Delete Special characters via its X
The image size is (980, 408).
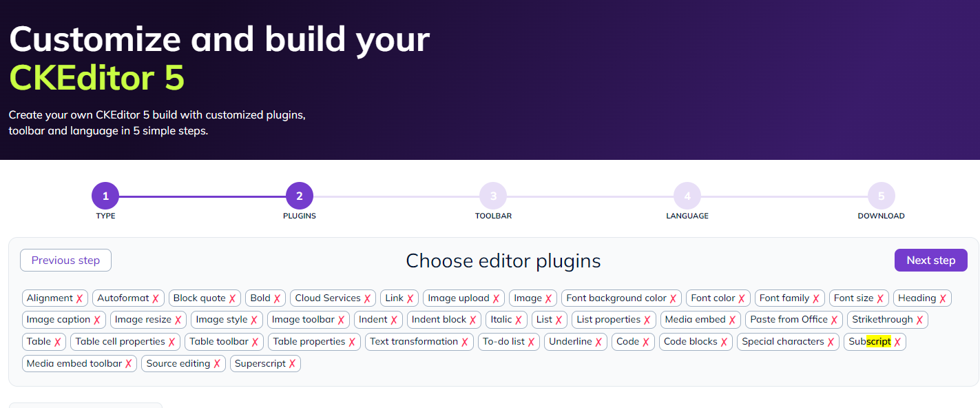831,342
